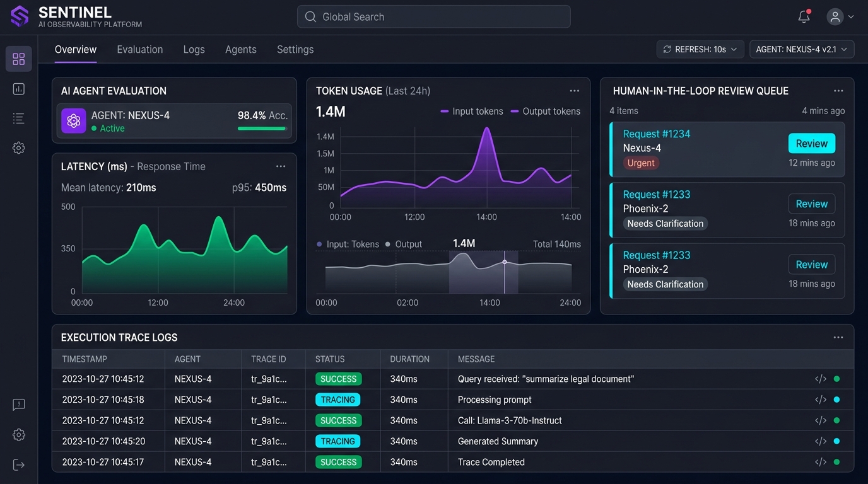This screenshot has height=484, width=868.
Task: Toggle Output legend on mini range chart
Action: [x=404, y=244]
